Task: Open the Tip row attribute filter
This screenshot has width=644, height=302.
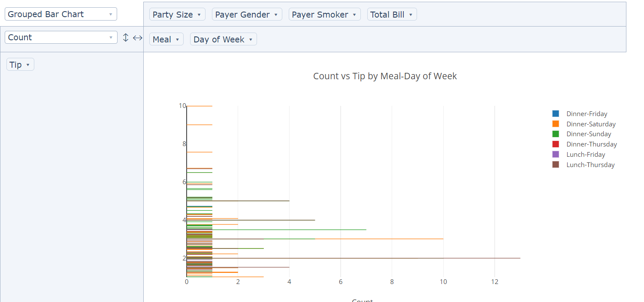Action: (x=28, y=65)
